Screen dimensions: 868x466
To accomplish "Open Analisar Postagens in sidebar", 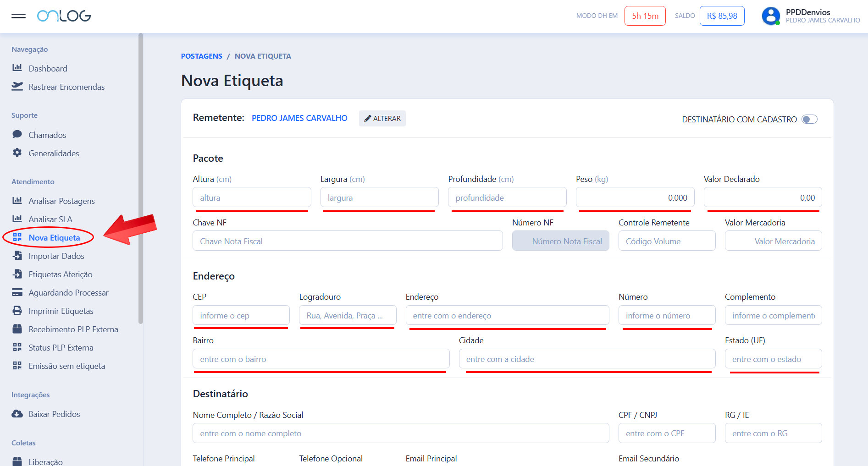I will [x=61, y=201].
